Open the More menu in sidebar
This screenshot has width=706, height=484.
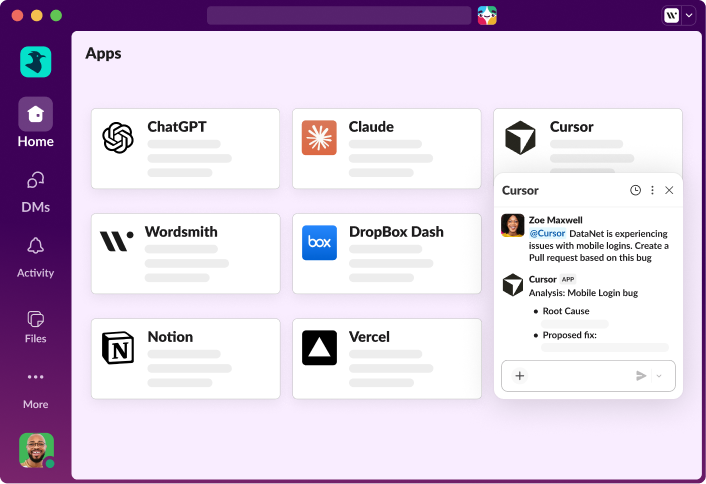36,390
